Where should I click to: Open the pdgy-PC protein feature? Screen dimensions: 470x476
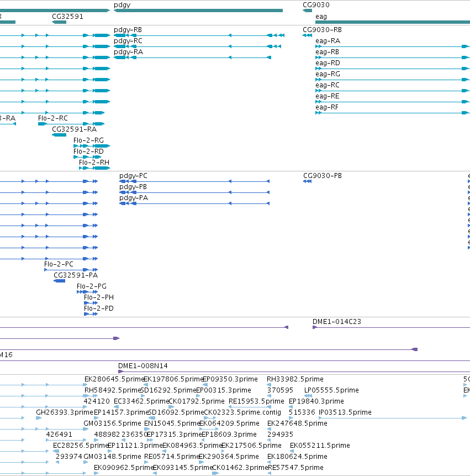click(194, 181)
